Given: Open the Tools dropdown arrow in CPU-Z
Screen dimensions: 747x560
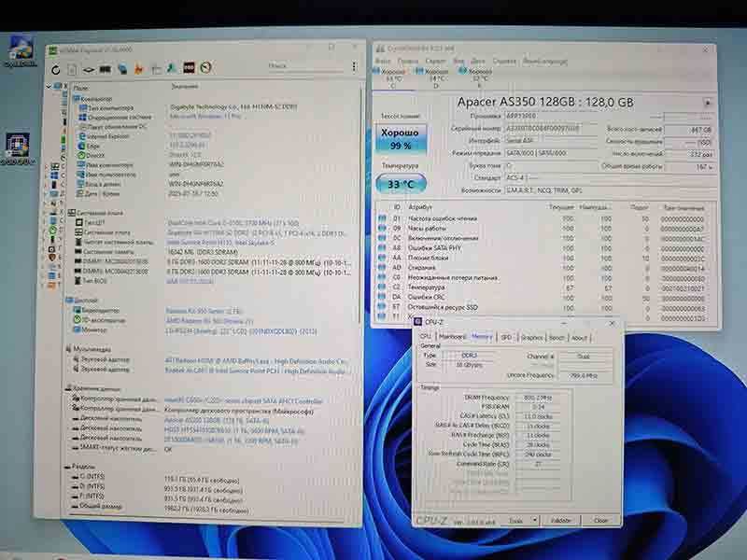Looking at the screenshot, I should click(534, 520).
